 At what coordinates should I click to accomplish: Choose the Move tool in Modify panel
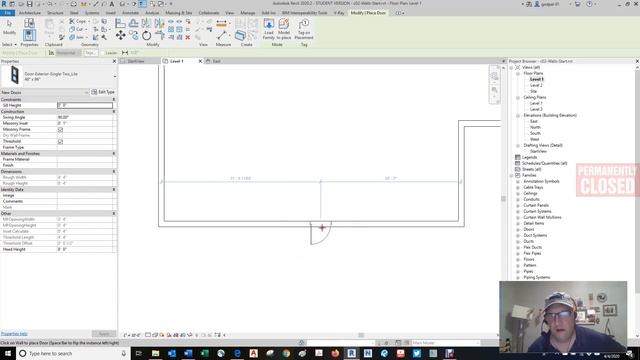tap(120, 36)
